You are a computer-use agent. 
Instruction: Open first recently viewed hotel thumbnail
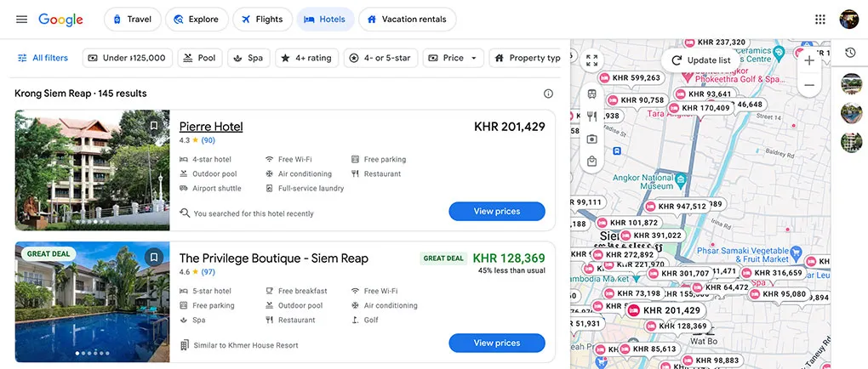(851, 84)
